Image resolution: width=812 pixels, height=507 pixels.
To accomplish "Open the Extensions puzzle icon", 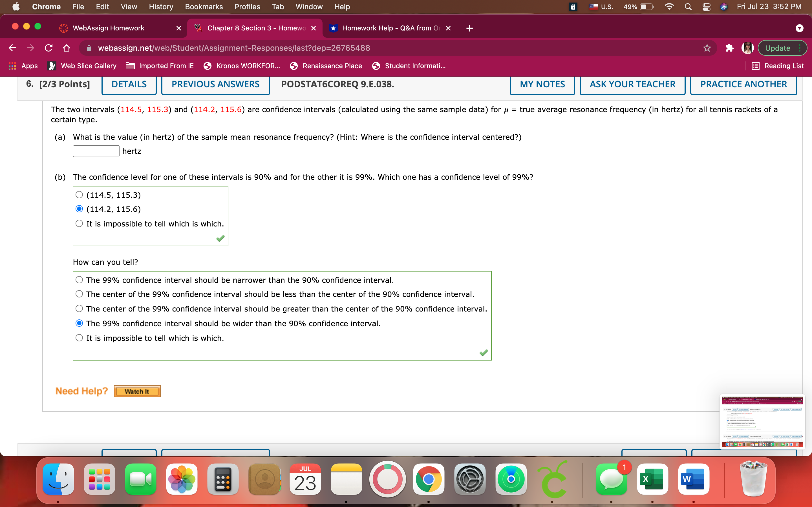I will [729, 48].
